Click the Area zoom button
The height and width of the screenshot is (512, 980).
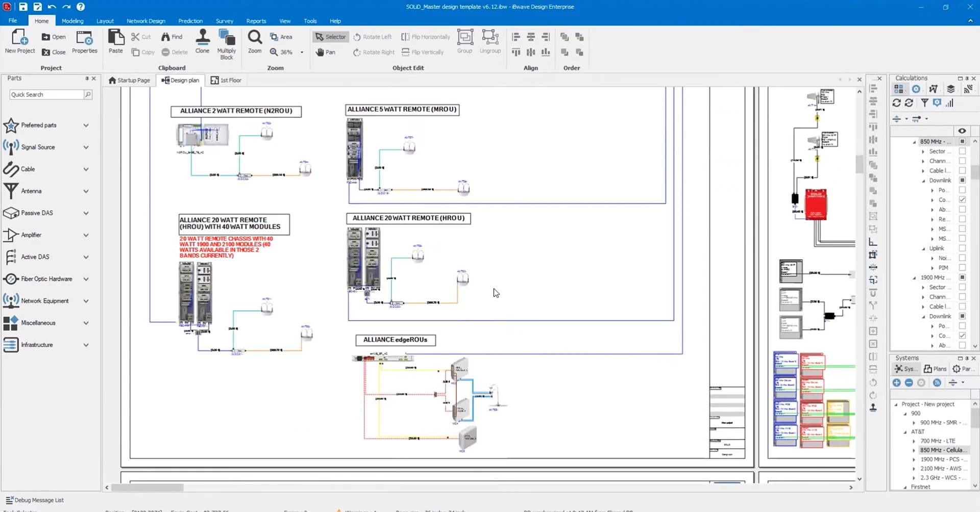click(x=281, y=37)
